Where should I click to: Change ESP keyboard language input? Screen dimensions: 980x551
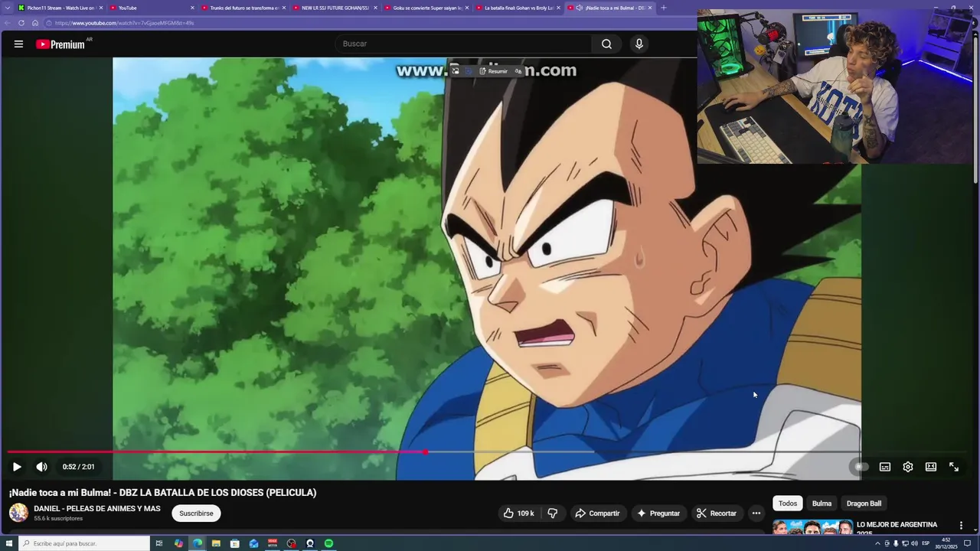tap(926, 543)
